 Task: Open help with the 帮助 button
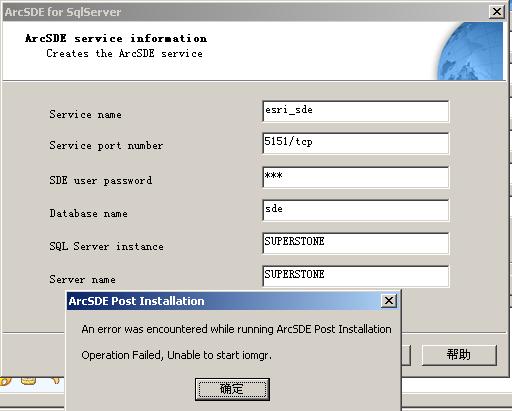(x=459, y=355)
